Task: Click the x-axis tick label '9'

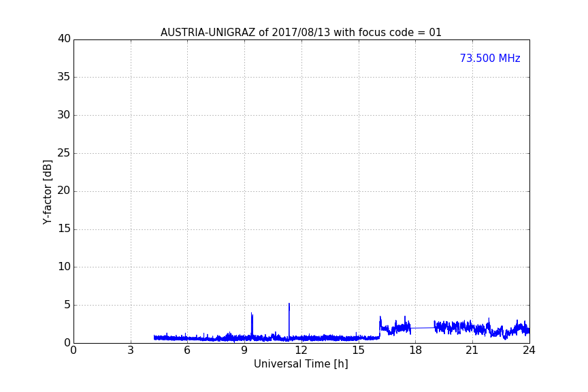Action: tap(244, 350)
